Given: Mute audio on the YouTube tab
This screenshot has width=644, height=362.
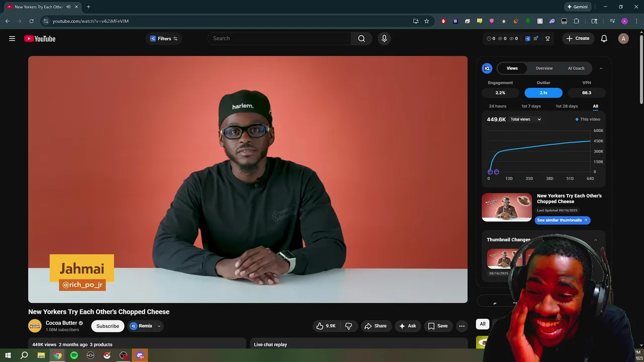Looking at the screenshot, I should click(x=68, y=7).
